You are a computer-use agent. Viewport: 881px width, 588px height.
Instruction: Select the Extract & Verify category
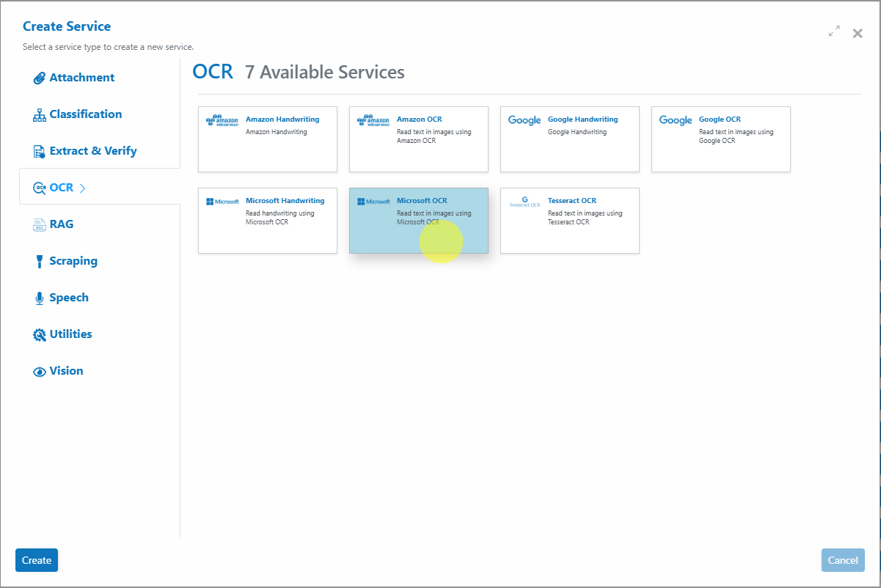(93, 151)
